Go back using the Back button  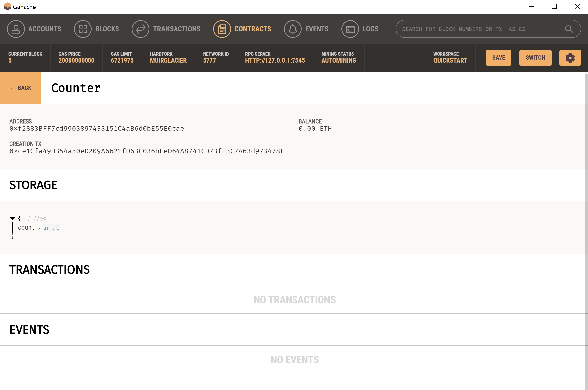coord(21,88)
